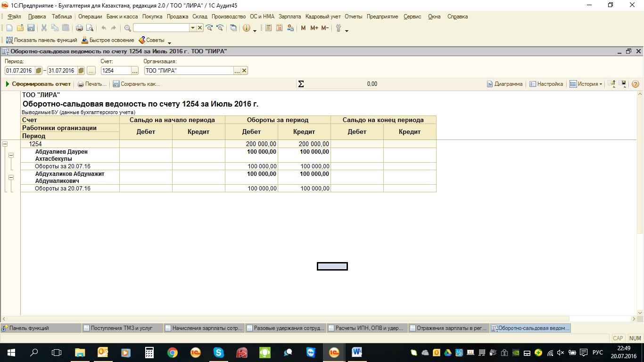644x362 pixels.
Task: Click the Cut scissors icon
Action: (x=44, y=28)
